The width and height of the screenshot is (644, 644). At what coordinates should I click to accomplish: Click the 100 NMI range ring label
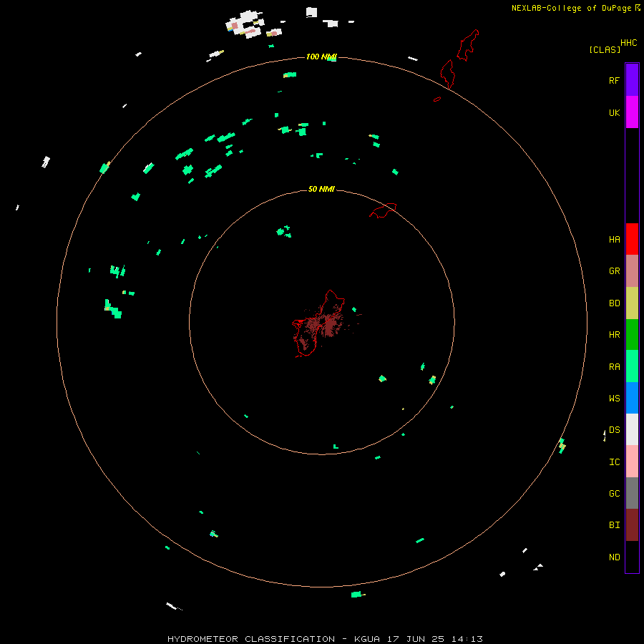pos(321,57)
